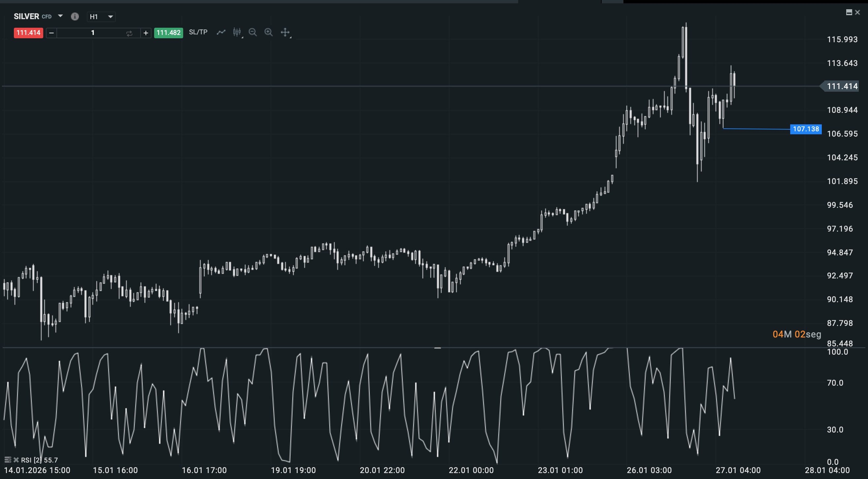The height and width of the screenshot is (479, 868).
Task: Open the H1 timeframe dropdown
Action: pyautogui.click(x=101, y=16)
